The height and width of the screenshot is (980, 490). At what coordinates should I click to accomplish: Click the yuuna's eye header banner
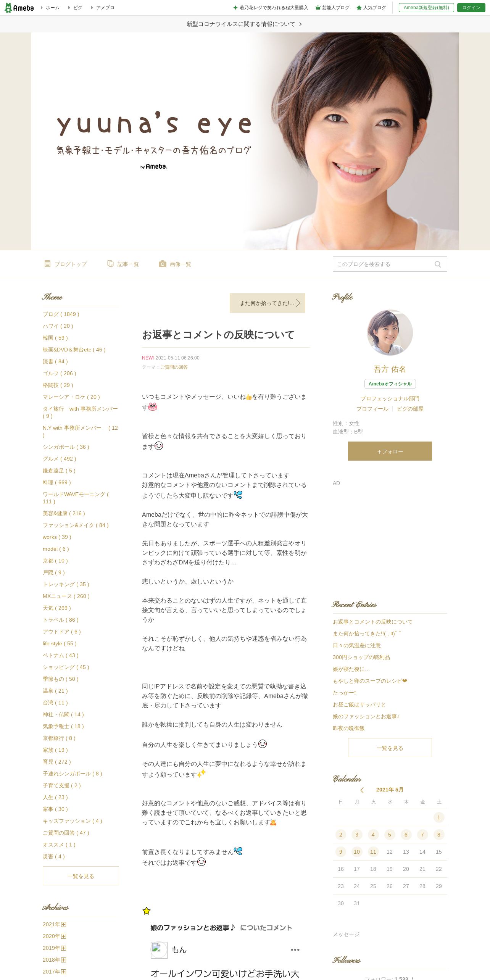[245, 141]
